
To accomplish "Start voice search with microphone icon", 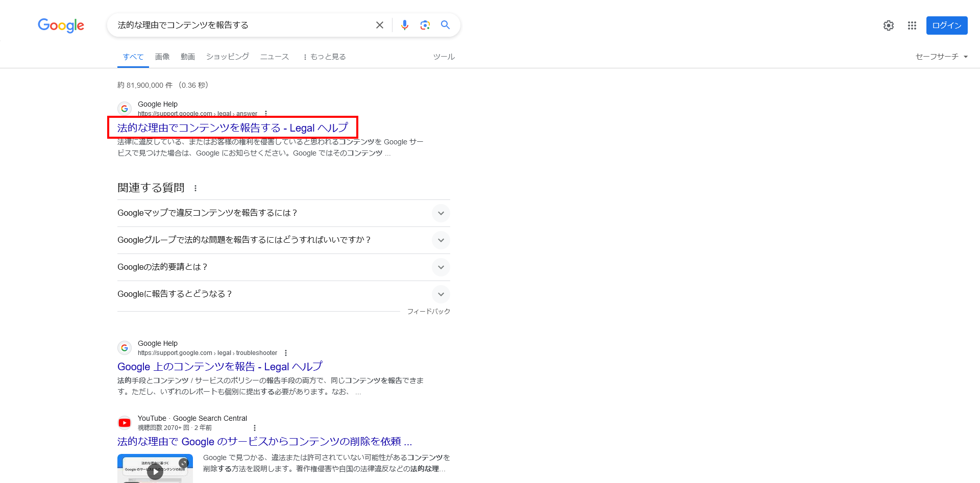I will click(x=405, y=25).
